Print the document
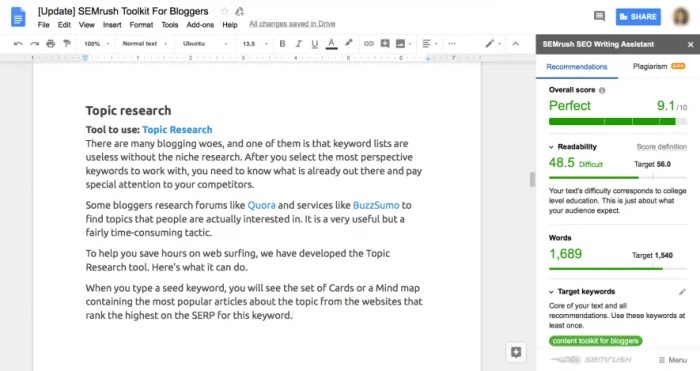Image resolution: width=700 pixels, height=371 pixels. click(x=50, y=44)
